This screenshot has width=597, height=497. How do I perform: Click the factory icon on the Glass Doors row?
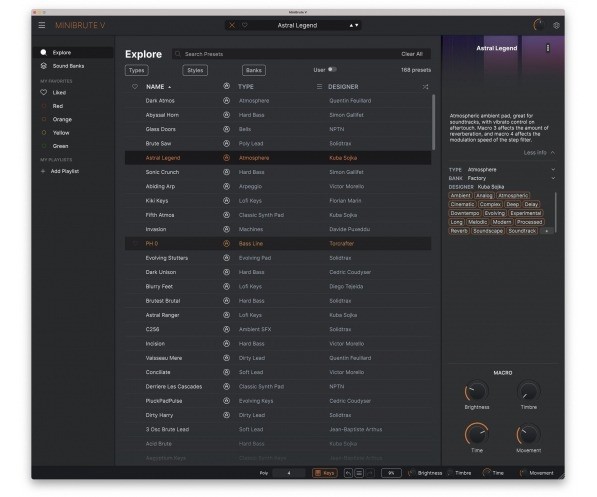point(227,129)
